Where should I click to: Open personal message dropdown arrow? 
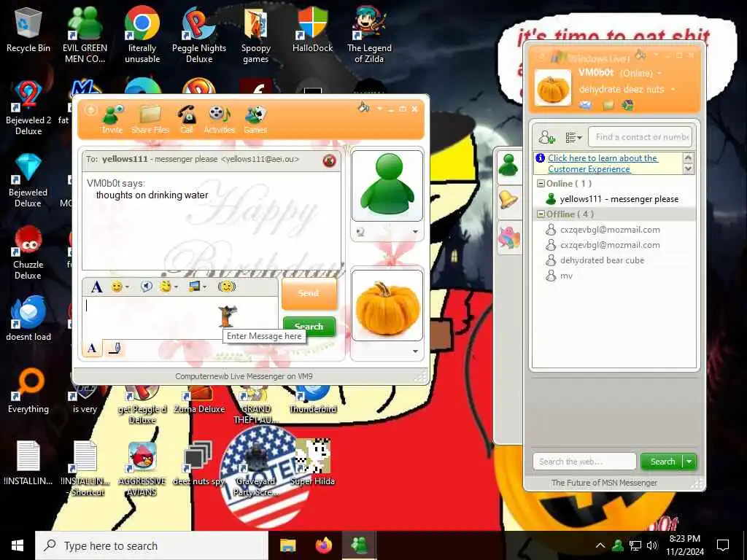coord(673,89)
